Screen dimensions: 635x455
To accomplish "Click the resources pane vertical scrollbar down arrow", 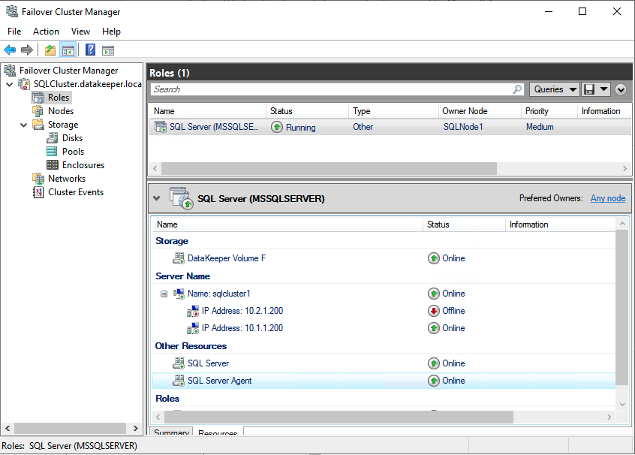I will click(622, 404).
